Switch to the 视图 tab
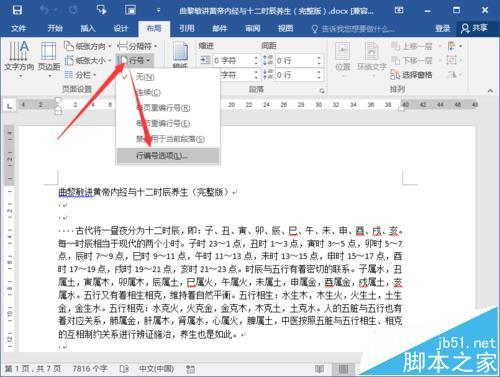 coord(286,29)
